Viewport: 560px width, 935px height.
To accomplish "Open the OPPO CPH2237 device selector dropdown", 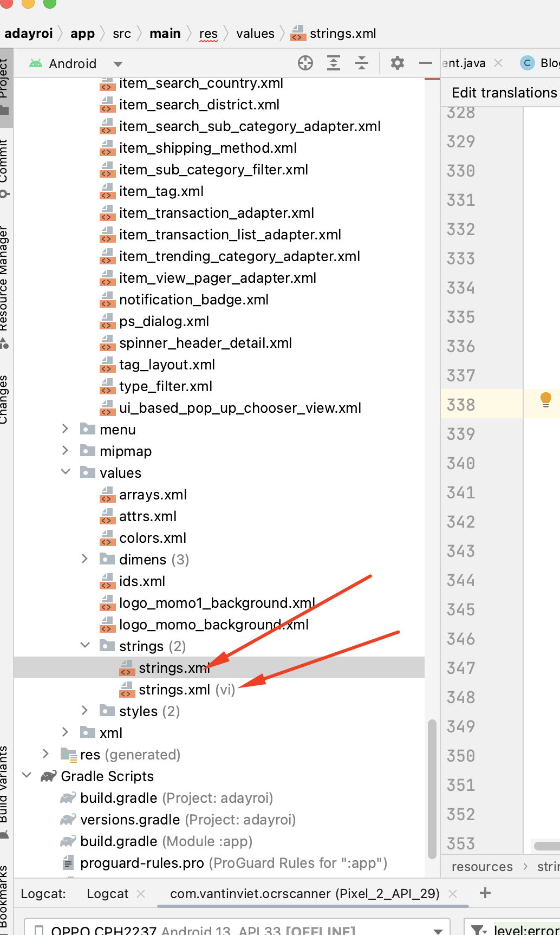I will click(438, 931).
